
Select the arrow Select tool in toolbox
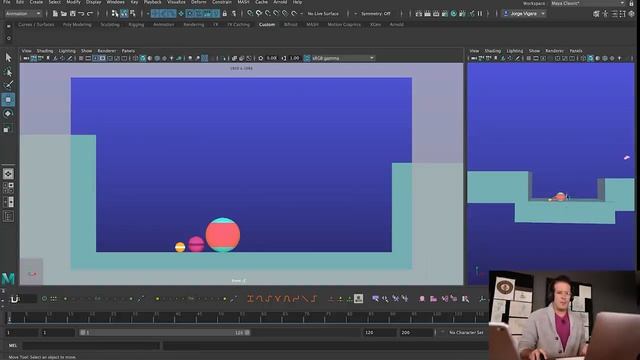click(x=8, y=58)
